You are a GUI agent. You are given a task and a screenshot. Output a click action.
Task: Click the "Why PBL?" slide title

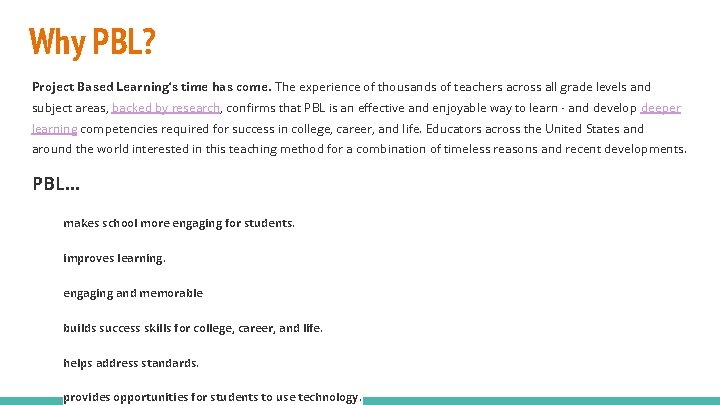92,43
